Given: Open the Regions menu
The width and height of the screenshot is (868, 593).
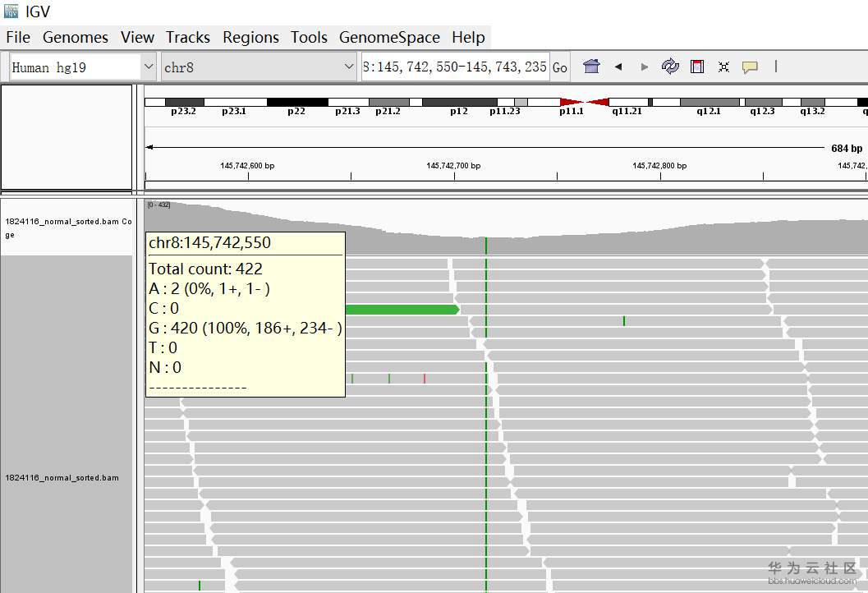Looking at the screenshot, I should click(x=250, y=37).
